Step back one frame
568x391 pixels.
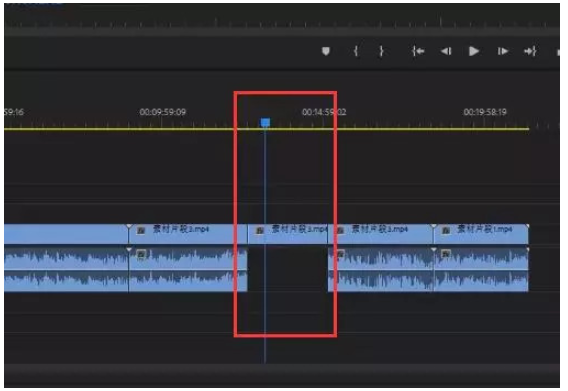click(446, 51)
